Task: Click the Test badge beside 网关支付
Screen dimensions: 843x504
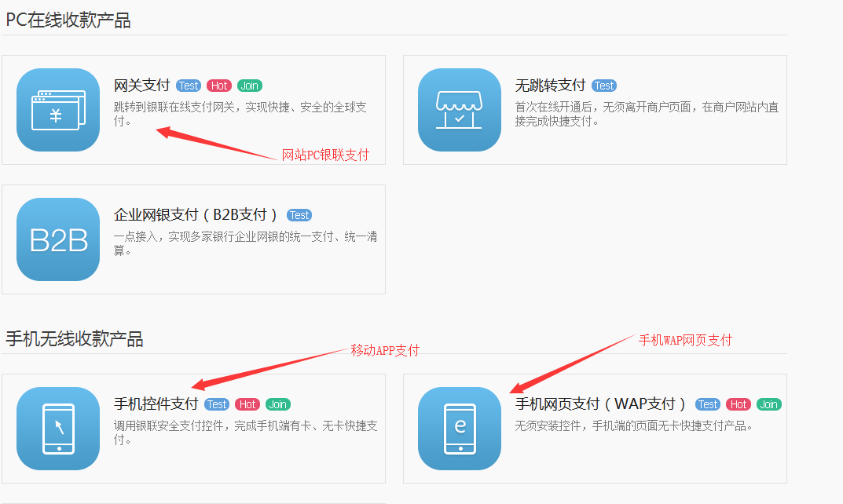Action: 189,86
